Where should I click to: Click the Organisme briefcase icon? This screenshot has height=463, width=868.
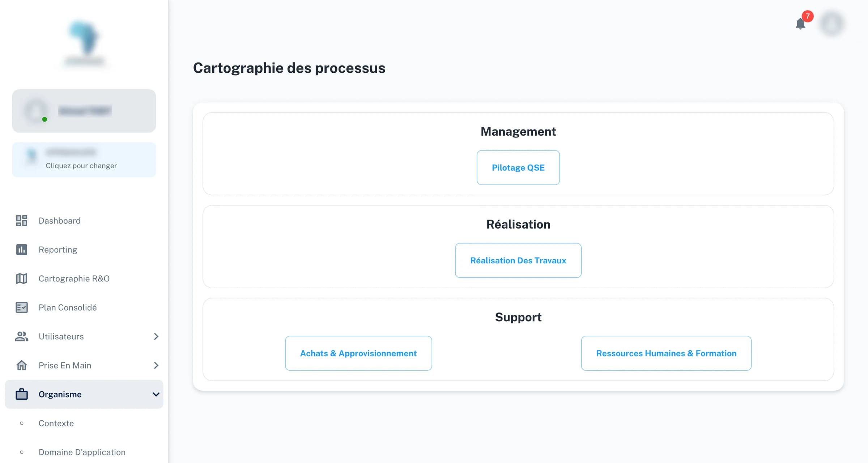(22, 394)
